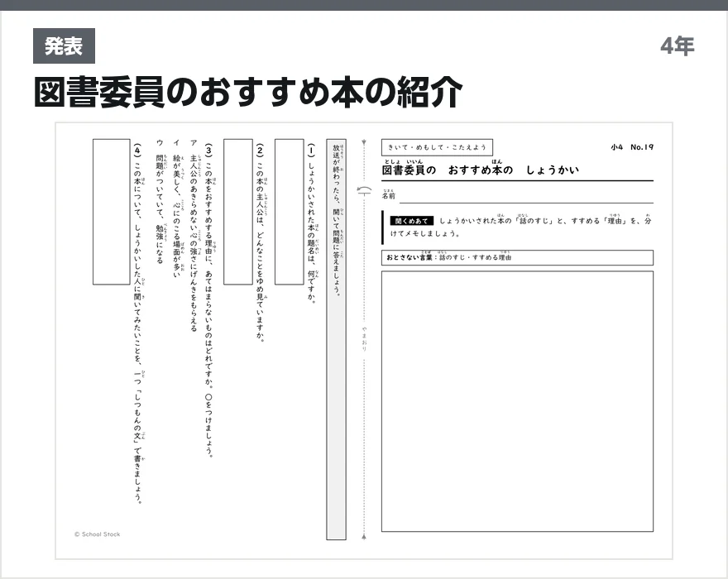Click the worksheet heading 図書委員の おすすめ本の しょうかい

[x=481, y=168]
